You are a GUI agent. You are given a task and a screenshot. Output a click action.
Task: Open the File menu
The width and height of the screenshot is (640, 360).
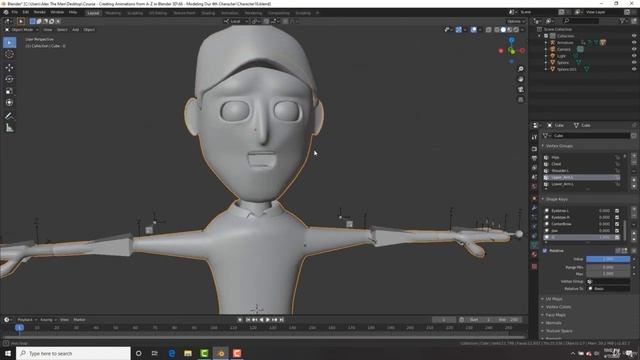tap(15, 12)
